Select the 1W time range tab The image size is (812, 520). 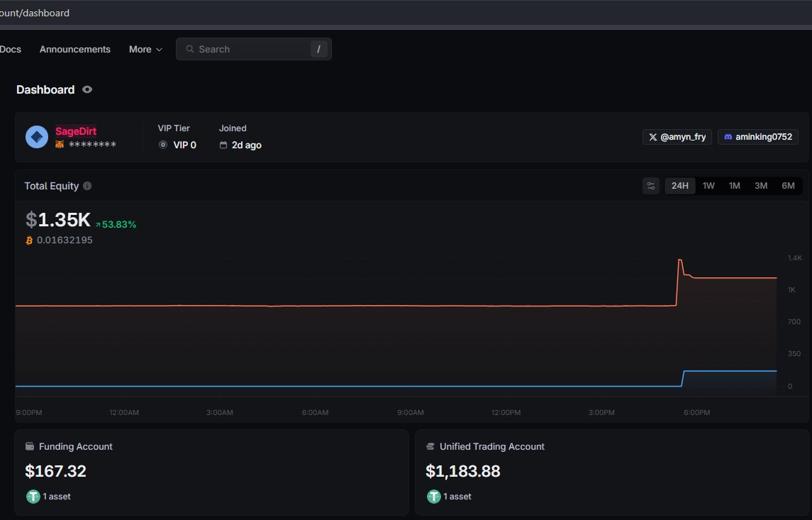click(708, 186)
